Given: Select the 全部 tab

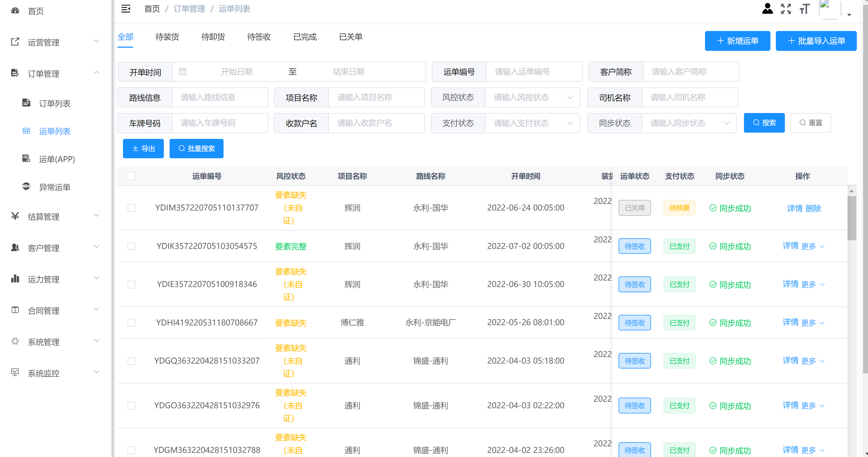Looking at the screenshot, I should pyautogui.click(x=125, y=37).
